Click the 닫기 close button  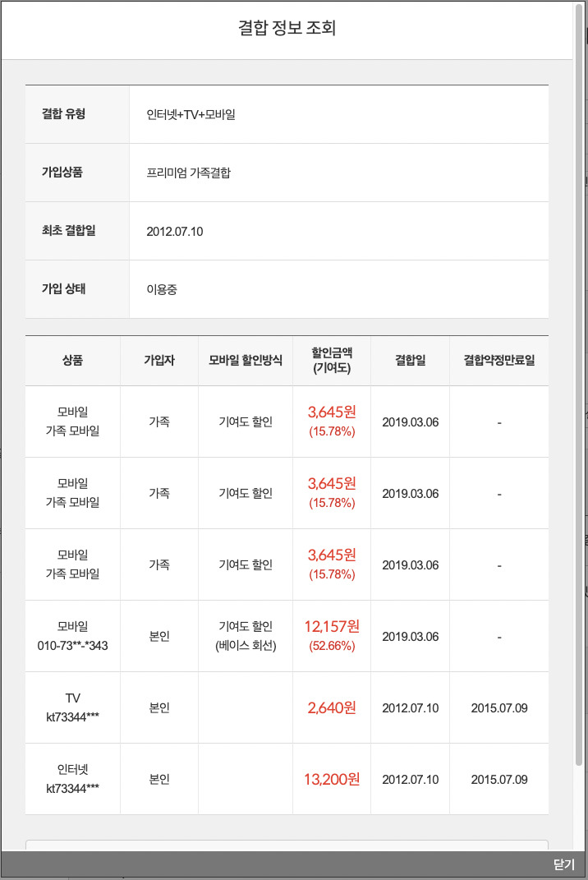pyautogui.click(x=563, y=864)
